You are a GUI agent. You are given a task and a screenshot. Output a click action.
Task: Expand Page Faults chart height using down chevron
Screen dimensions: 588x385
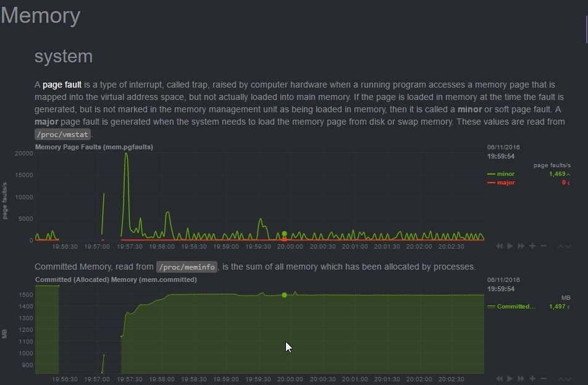568,246
